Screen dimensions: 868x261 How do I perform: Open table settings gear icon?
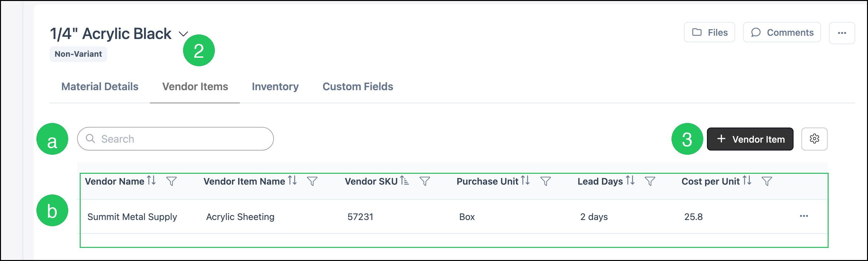tap(815, 139)
